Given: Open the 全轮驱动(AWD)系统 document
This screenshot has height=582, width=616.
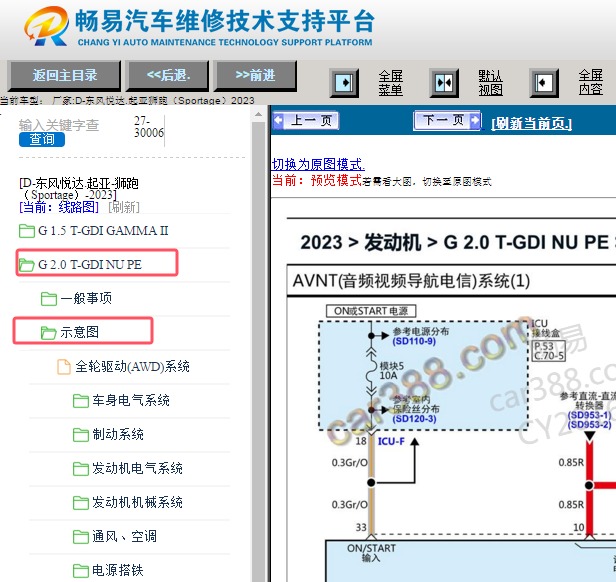Looking at the screenshot, I should (132, 367).
